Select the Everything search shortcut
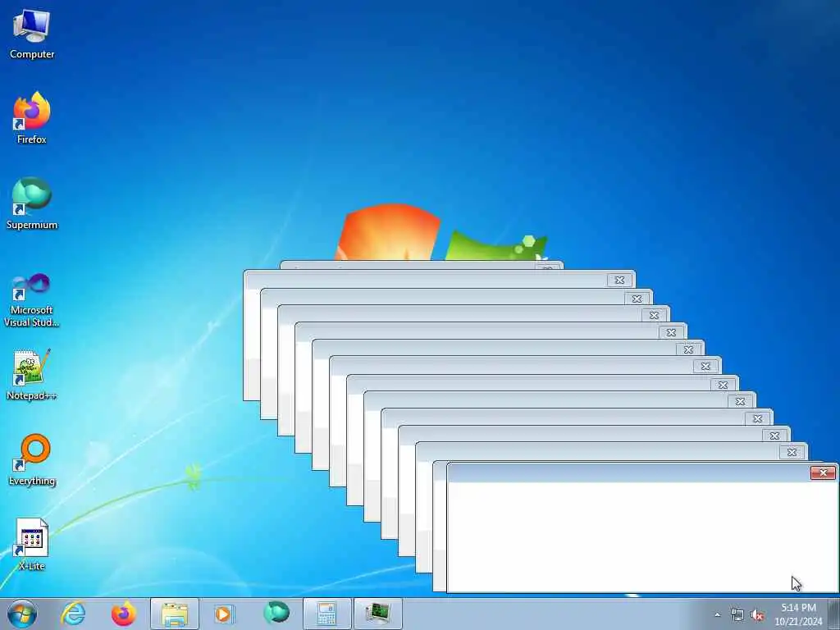The height and width of the screenshot is (630, 840). (x=32, y=459)
